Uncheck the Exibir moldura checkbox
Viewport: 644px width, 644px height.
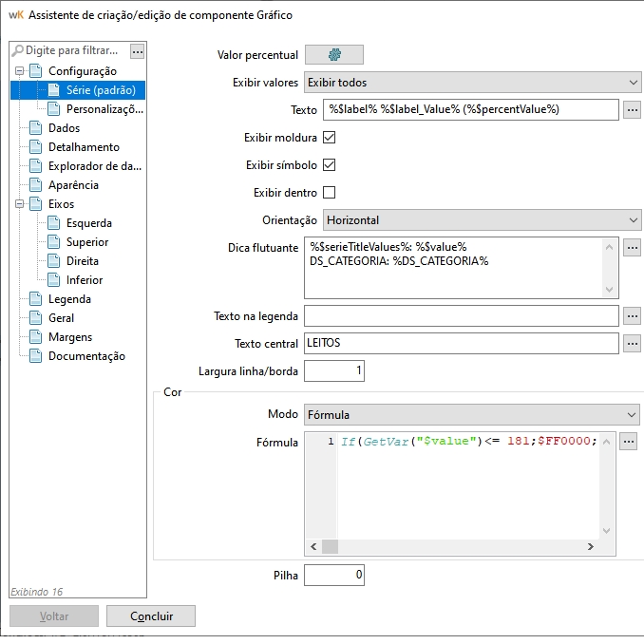(330, 138)
